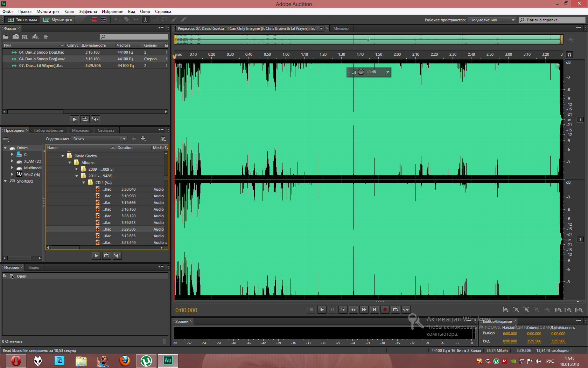Viewport: 588px width, 368px height.
Task: Open the Мультитрек menu
Action: pos(48,12)
